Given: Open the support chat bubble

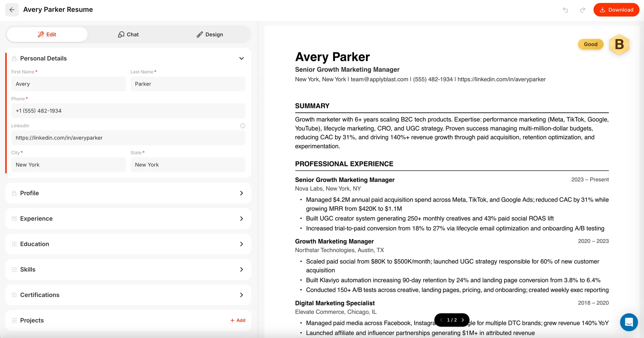Looking at the screenshot, I should [x=629, y=322].
